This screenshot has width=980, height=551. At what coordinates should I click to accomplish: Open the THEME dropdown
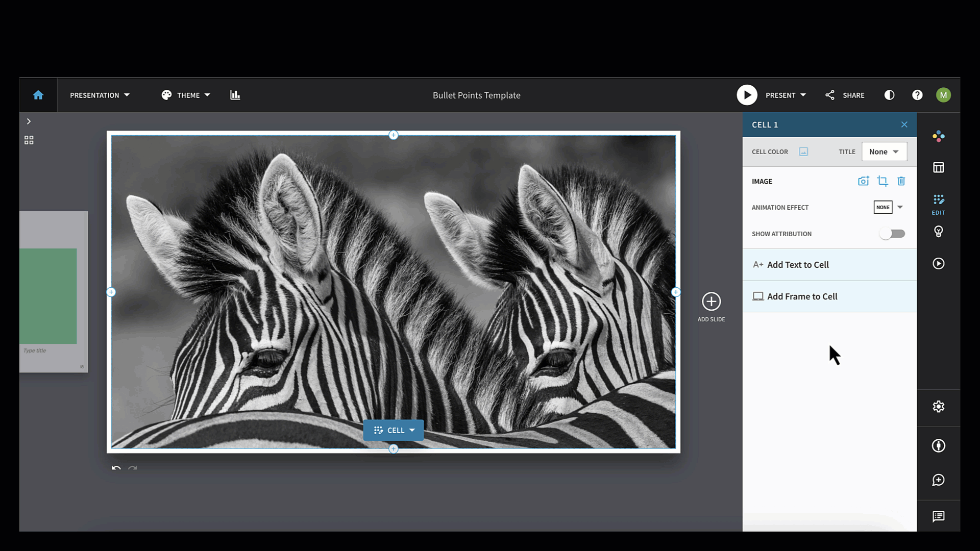186,95
